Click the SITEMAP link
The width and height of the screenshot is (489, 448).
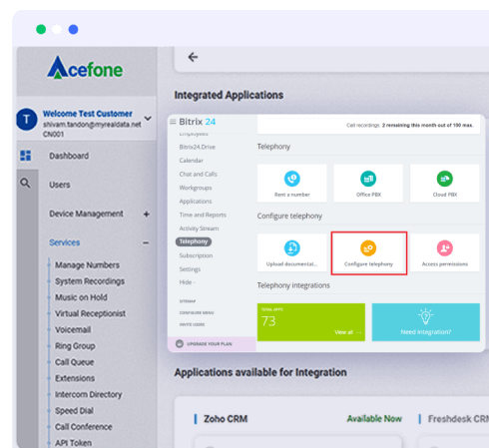(x=188, y=301)
